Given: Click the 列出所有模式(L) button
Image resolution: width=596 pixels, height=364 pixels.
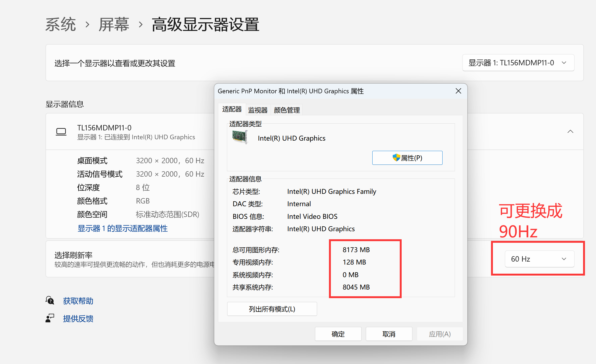Looking at the screenshot, I should [x=272, y=309].
